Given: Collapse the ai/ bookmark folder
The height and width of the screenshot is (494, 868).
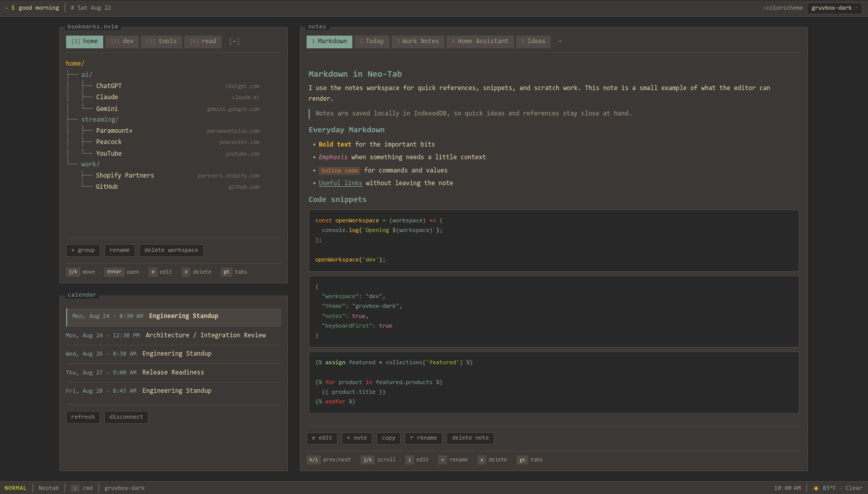Looking at the screenshot, I should 86,75.
